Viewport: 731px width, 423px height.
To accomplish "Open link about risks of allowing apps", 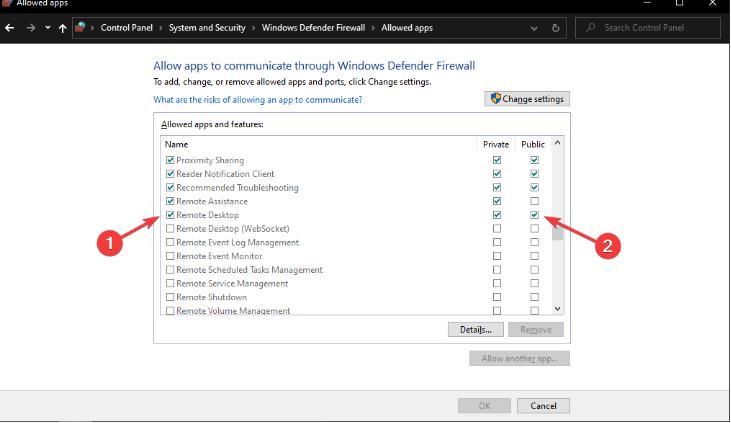I will click(258, 100).
